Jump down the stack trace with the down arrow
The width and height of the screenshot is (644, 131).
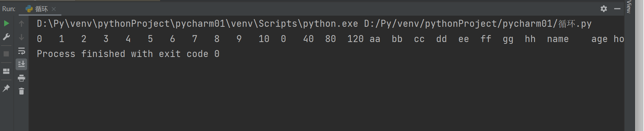click(21, 37)
